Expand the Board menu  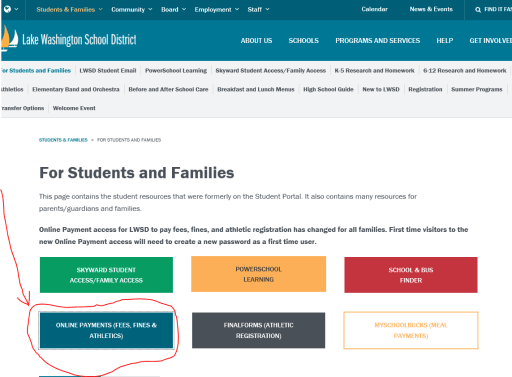click(x=173, y=9)
